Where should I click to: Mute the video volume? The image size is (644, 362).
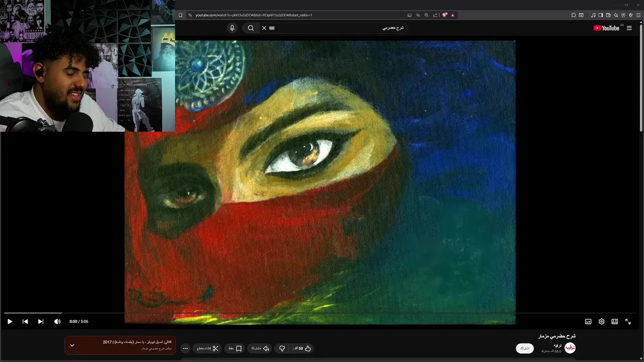point(57,321)
